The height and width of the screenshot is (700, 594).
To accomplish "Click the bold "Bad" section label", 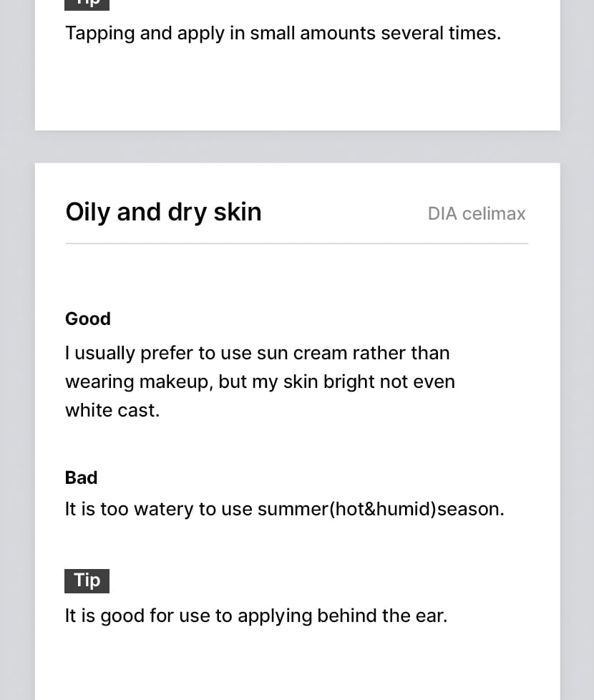I will pyautogui.click(x=81, y=477).
